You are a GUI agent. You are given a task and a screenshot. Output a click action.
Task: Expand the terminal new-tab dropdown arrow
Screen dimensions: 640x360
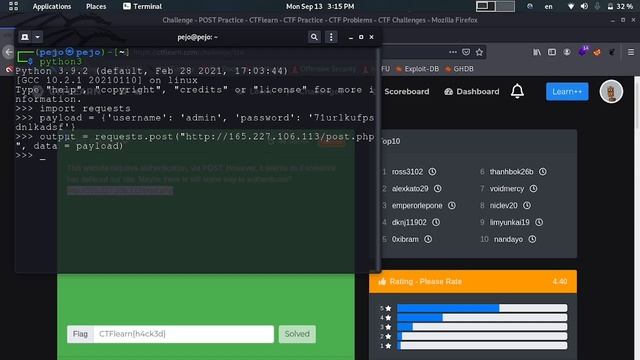(x=37, y=37)
